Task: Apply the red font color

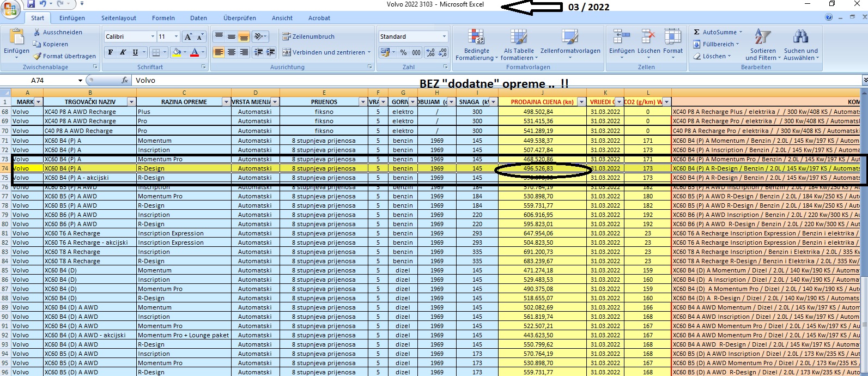Action: [195, 52]
